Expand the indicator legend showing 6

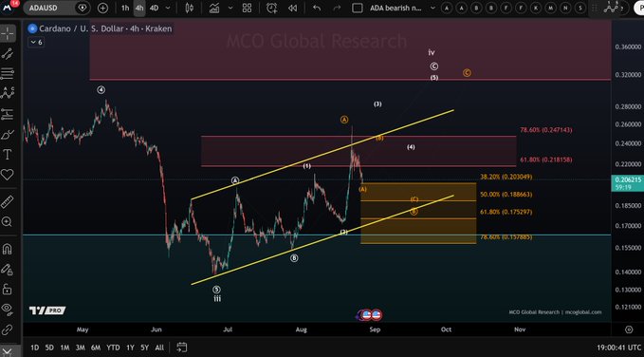pos(36,42)
